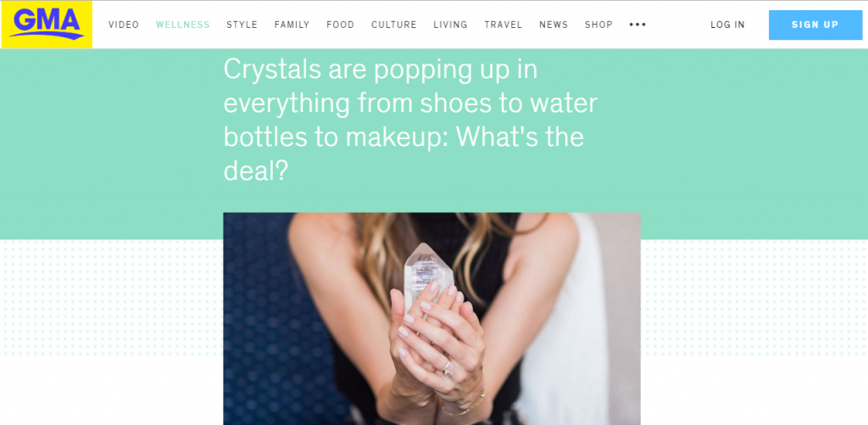Open the News section
The image size is (868, 425).
pyautogui.click(x=554, y=25)
